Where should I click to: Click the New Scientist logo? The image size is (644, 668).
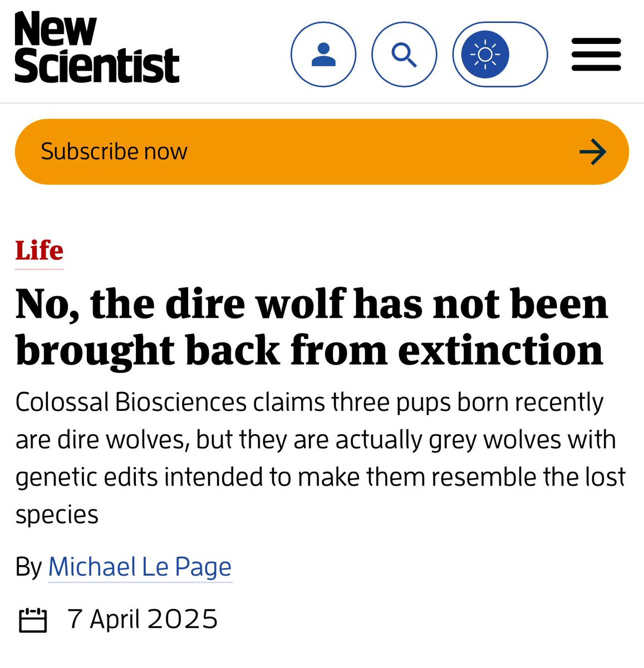click(97, 47)
